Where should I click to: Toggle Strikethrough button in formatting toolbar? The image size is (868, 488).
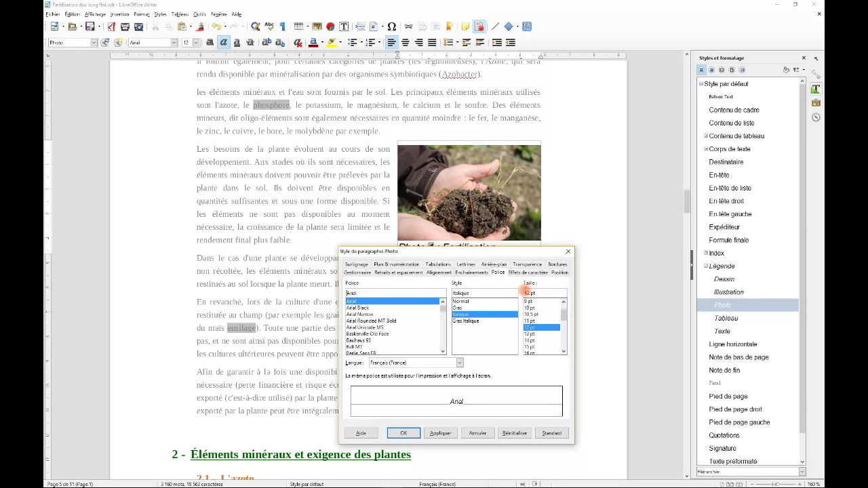[x=250, y=42]
